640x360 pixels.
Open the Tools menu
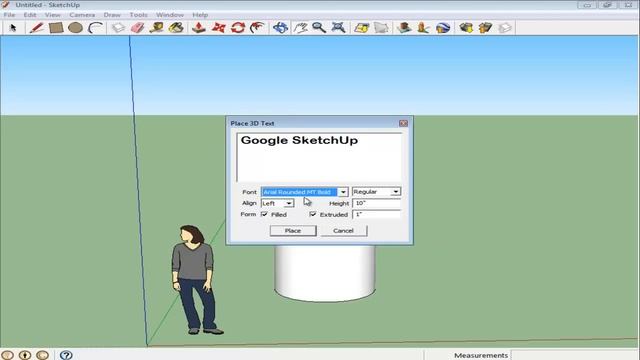point(138,15)
